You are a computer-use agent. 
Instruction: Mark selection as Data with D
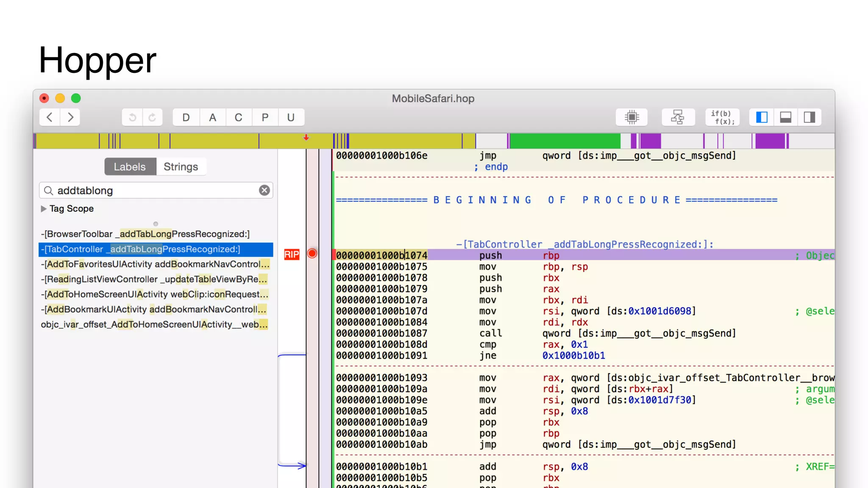[186, 117]
